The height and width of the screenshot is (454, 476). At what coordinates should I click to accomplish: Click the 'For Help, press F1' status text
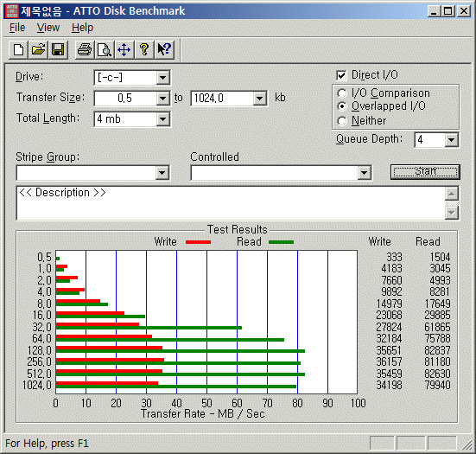[x=47, y=444]
